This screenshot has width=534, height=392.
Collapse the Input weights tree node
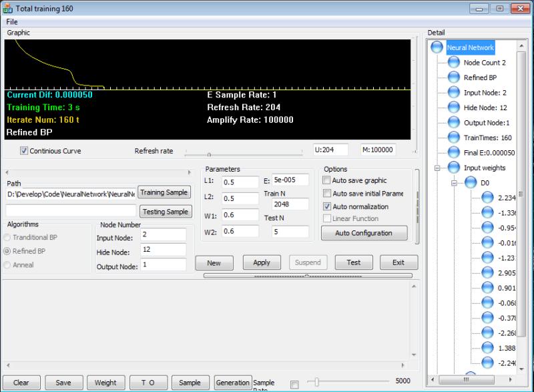click(437, 168)
